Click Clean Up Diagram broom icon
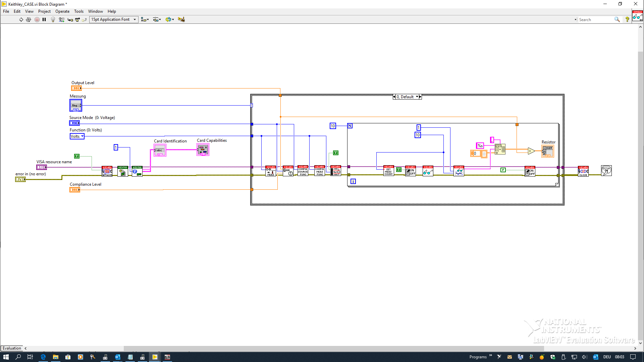The height and width of the screenshot is (362, 644). (181, 19)
